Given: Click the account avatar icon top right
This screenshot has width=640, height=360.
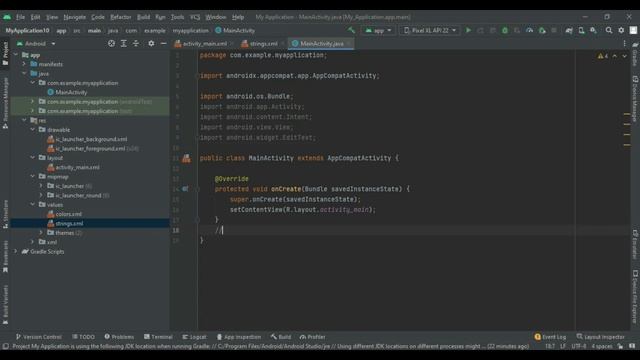Looking at the screenshot, I should (633, 31).
